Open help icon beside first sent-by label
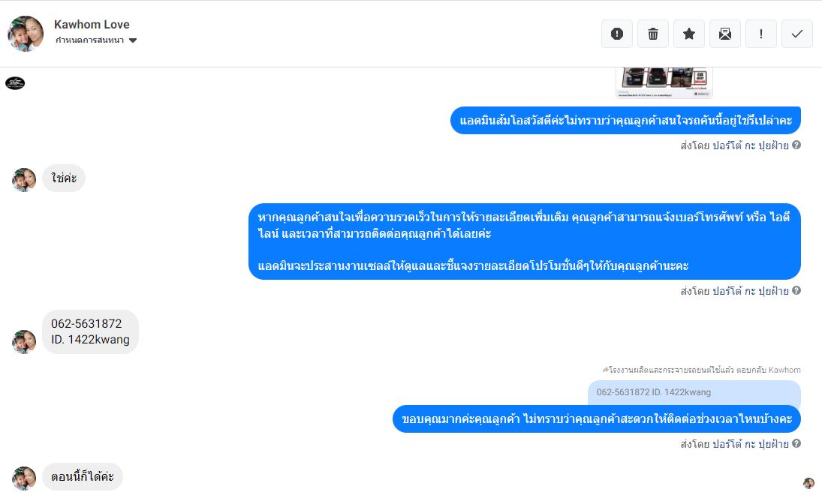This screenshot has height=504, width=822. (796, 145)
